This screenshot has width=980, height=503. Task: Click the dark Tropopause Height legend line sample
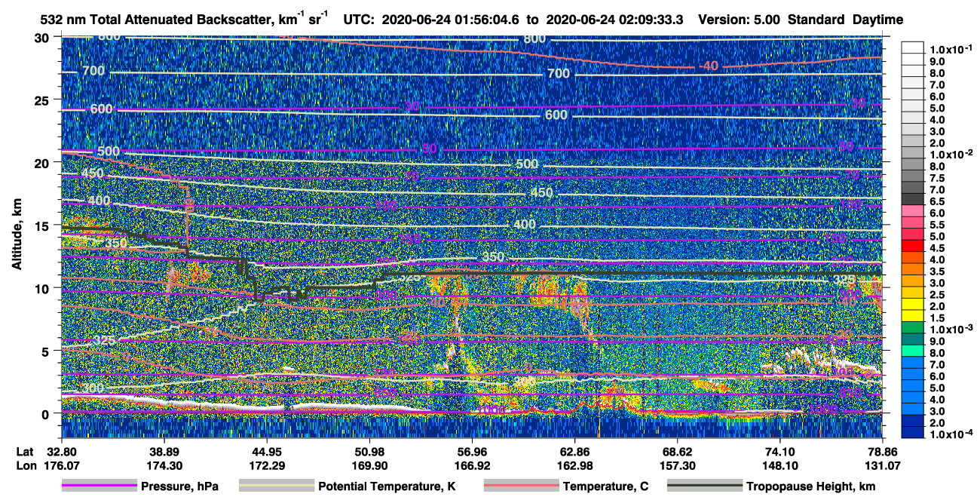[704, 486]
